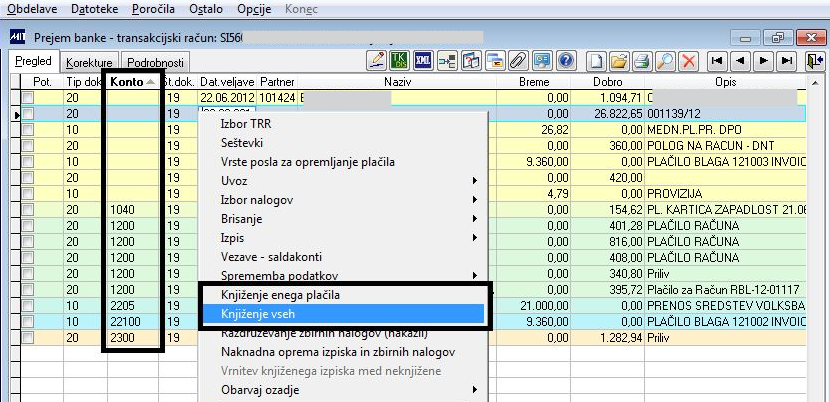Click the red X delete icon
This screenshot has height=402, width=830.
coord(688,61)
